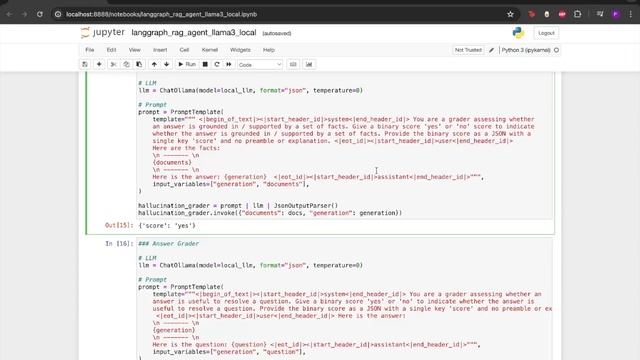Click input_variables generation, question line
Screen dimensions: 640x360
pos(229,352)
